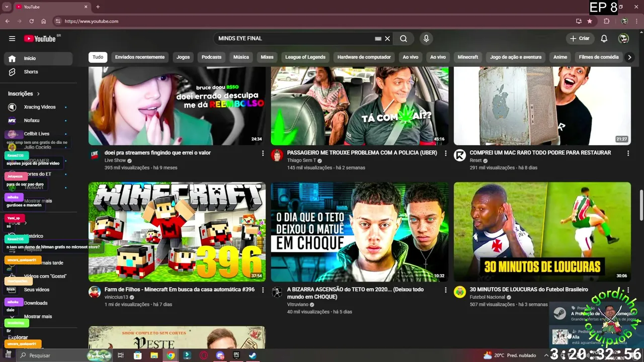Screen dimensions: 644x362
Task: Select the Filmes de comédia chip
Action: (599, 57)
